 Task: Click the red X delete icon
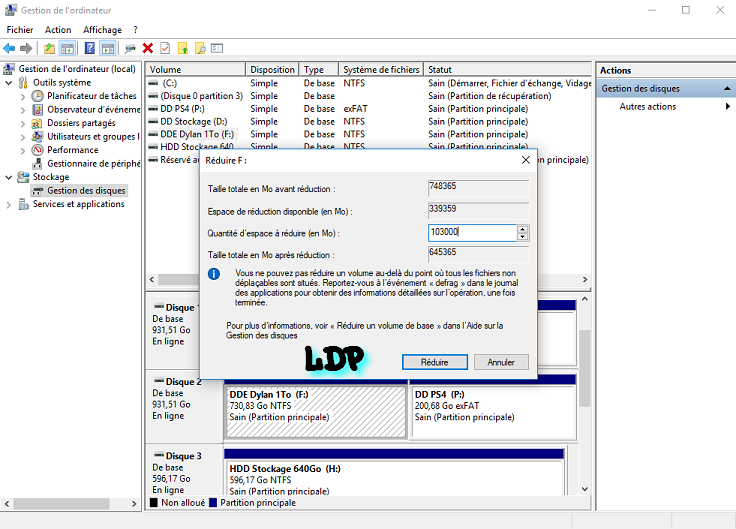(148, 48)
